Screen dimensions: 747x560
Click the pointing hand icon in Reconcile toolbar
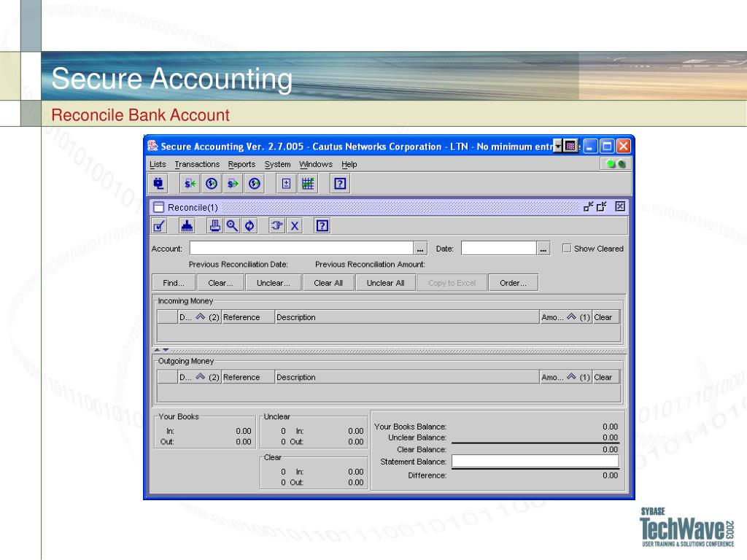coord(276,226)
